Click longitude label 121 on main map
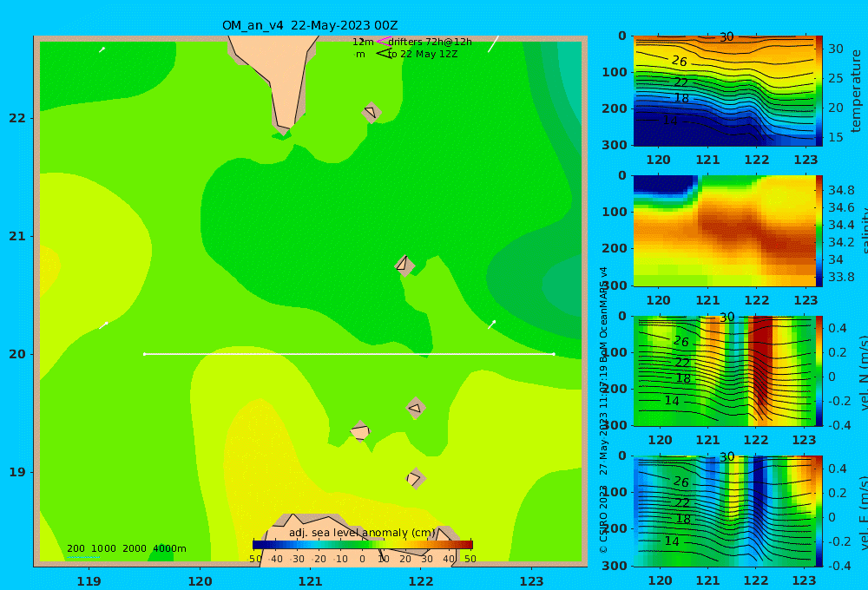 (x=310, y=581)
